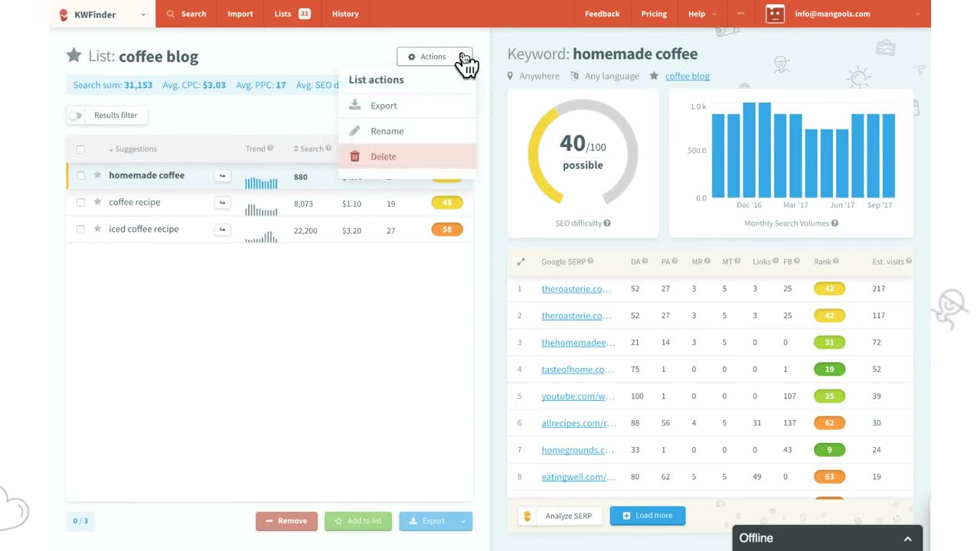The image size is (980, 551).
Task: Check the coffee recipe row checkbox
Action: (80, 203)
